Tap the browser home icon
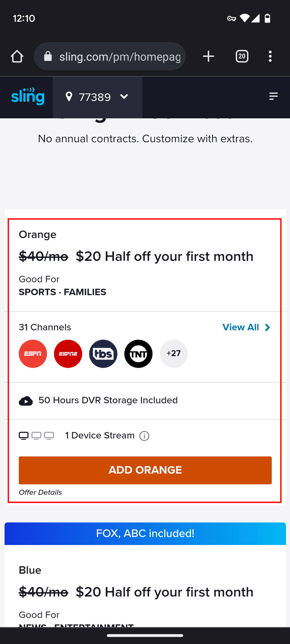 [17, 56]
